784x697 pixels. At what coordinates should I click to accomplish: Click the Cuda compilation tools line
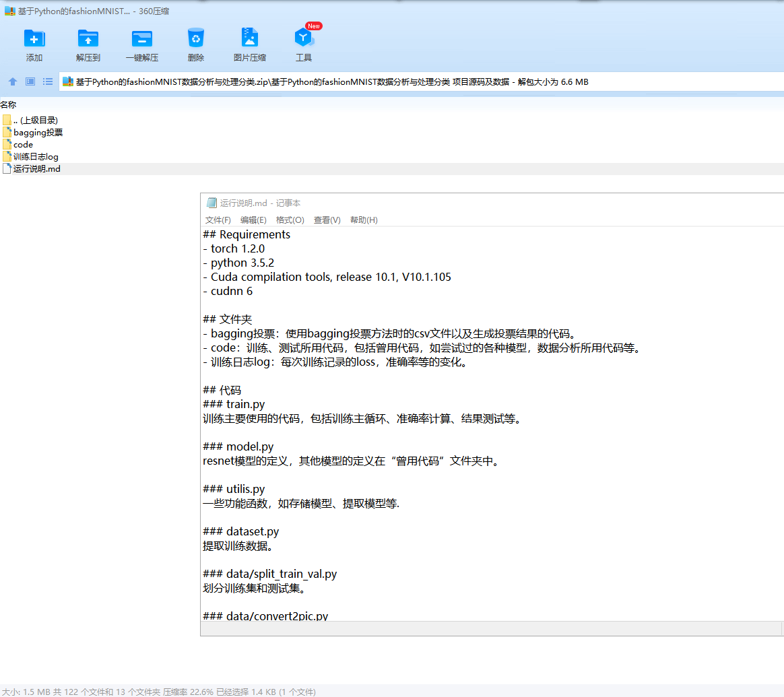pyautogui.click(x=327, y=277)
